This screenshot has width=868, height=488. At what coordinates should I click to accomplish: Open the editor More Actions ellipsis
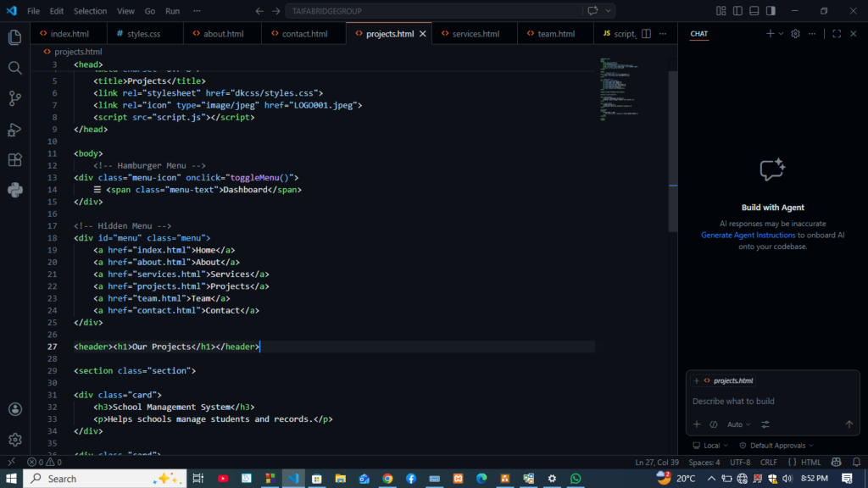tap(663, 34)
